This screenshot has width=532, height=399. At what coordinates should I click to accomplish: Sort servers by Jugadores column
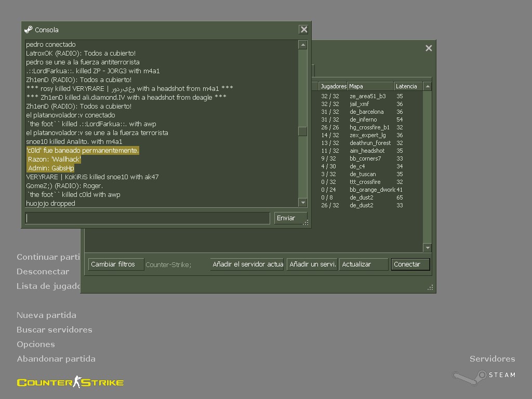(333, 87)
